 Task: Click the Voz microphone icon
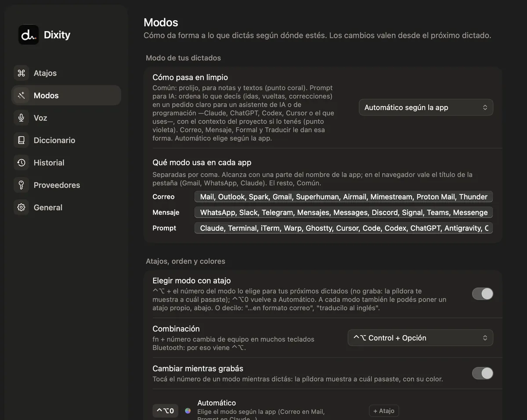click(x=21, y=118)
